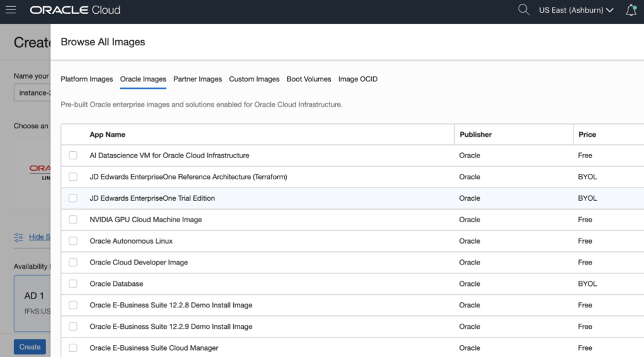Click the blue Create button
Screen dimensions: 644x357
30,347
